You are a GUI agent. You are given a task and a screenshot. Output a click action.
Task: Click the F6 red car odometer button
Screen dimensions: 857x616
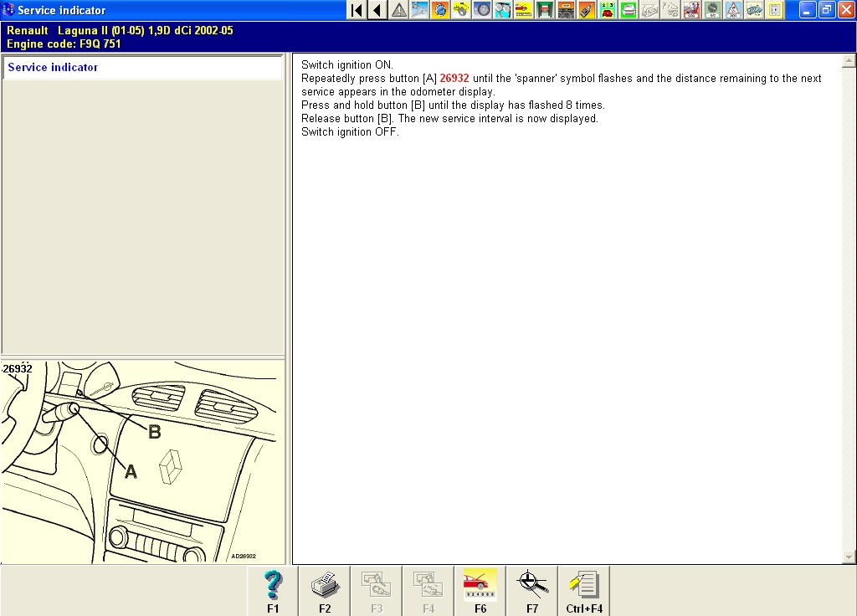click(x=480, y=592)
